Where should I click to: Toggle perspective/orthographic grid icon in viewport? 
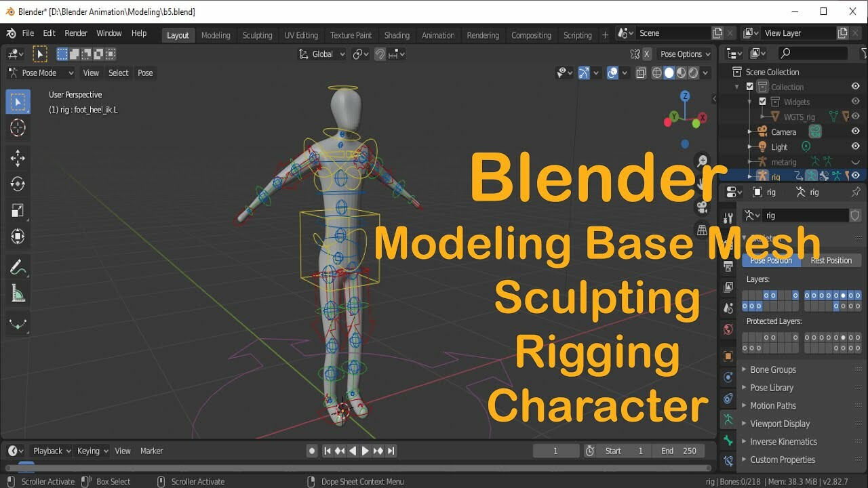tap(703, 230)
